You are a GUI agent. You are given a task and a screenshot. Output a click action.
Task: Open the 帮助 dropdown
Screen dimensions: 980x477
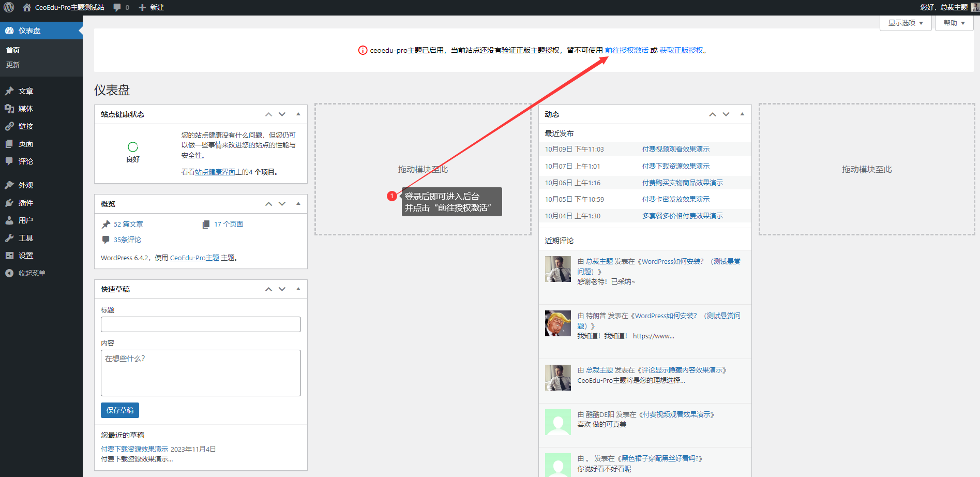tap(954, 23)
